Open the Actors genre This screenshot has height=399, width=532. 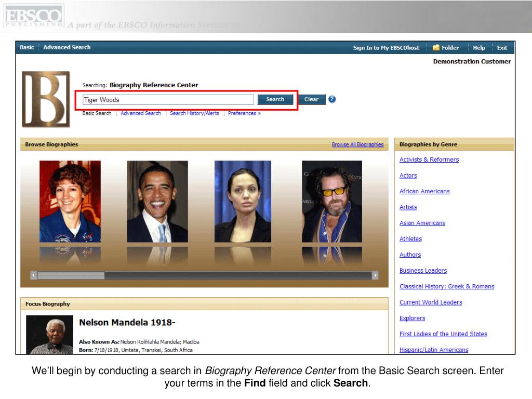click(x=408, y=176)
